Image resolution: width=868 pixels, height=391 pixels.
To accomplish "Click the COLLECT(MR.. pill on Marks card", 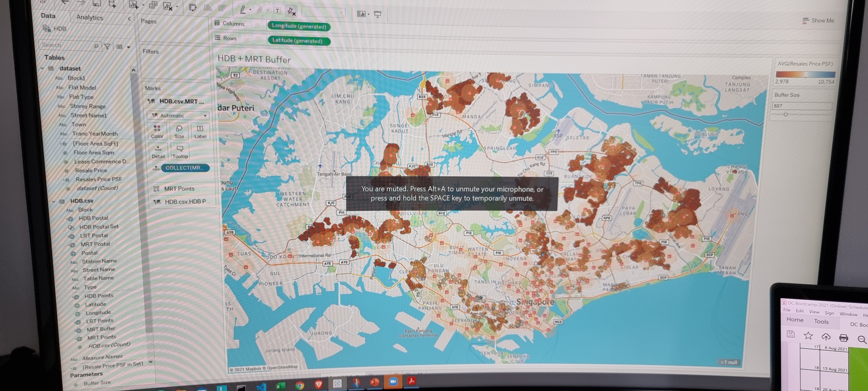I will click(x=185, y=168).
